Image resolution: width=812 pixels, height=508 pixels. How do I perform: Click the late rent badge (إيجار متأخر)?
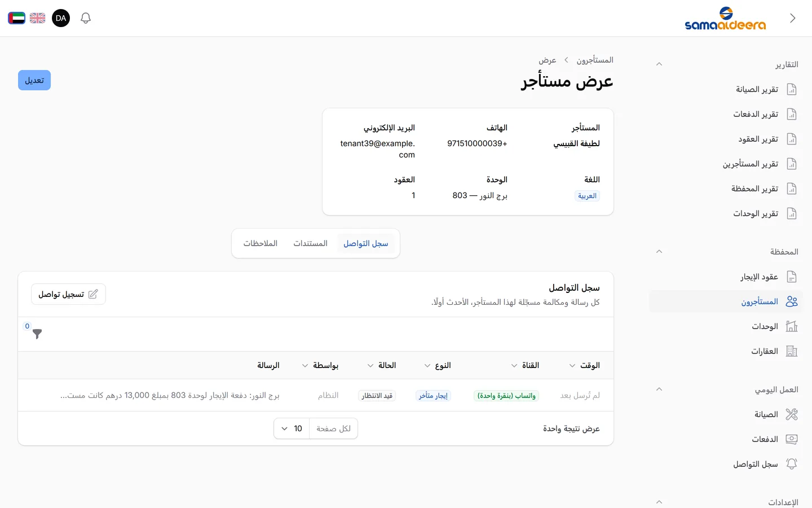click(x=433, y=396)
